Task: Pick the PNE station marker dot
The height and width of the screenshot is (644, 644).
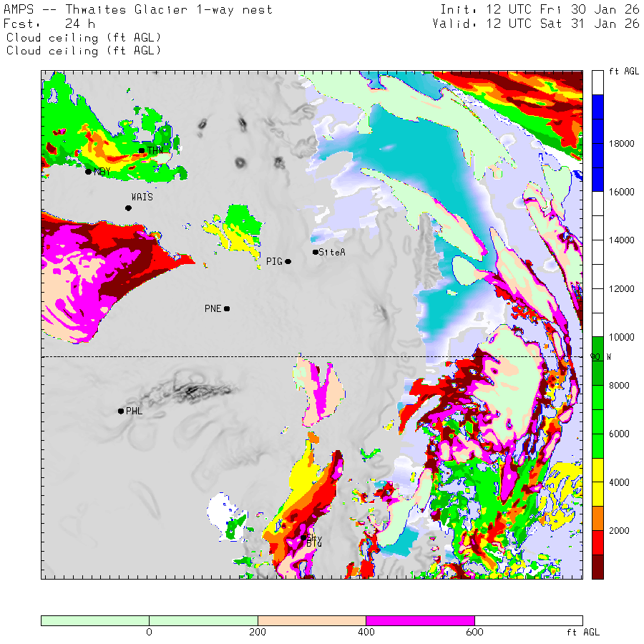Action: tap(227, 308)
